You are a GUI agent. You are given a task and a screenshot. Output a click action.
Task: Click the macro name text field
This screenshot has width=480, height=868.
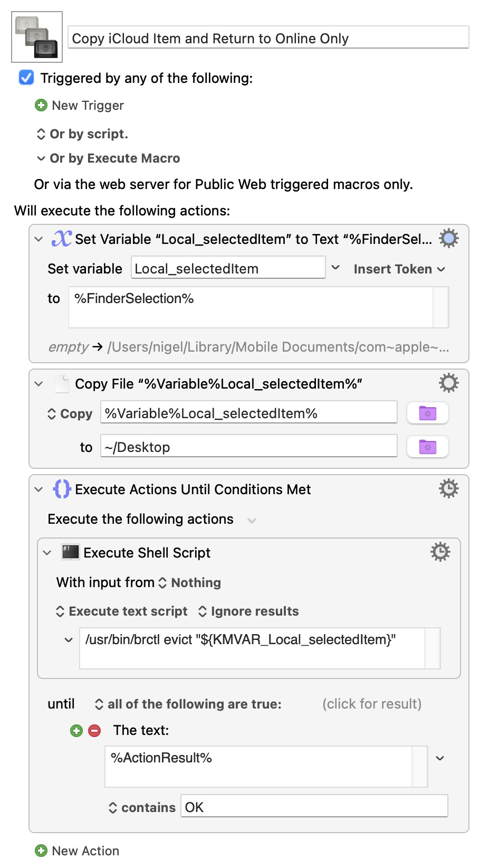pyautogui.click(x=268, y=39)
